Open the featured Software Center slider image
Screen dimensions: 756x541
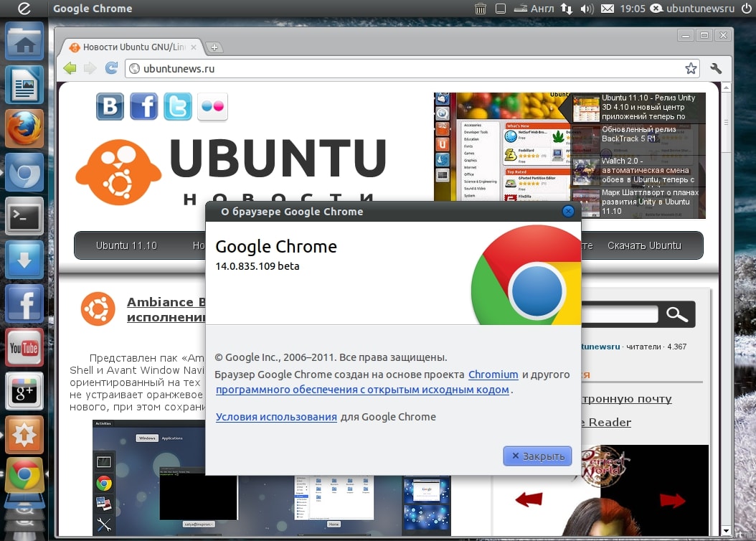pos(503,146)
